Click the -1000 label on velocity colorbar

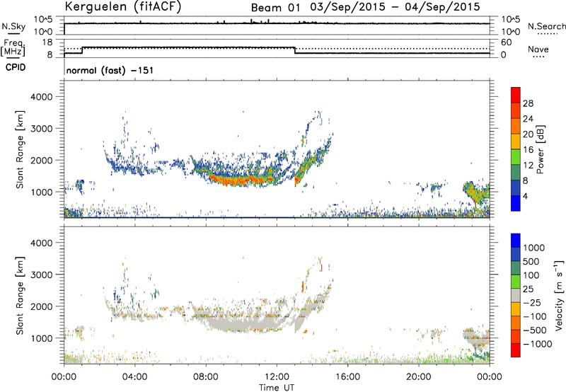[x=538, y=344]
